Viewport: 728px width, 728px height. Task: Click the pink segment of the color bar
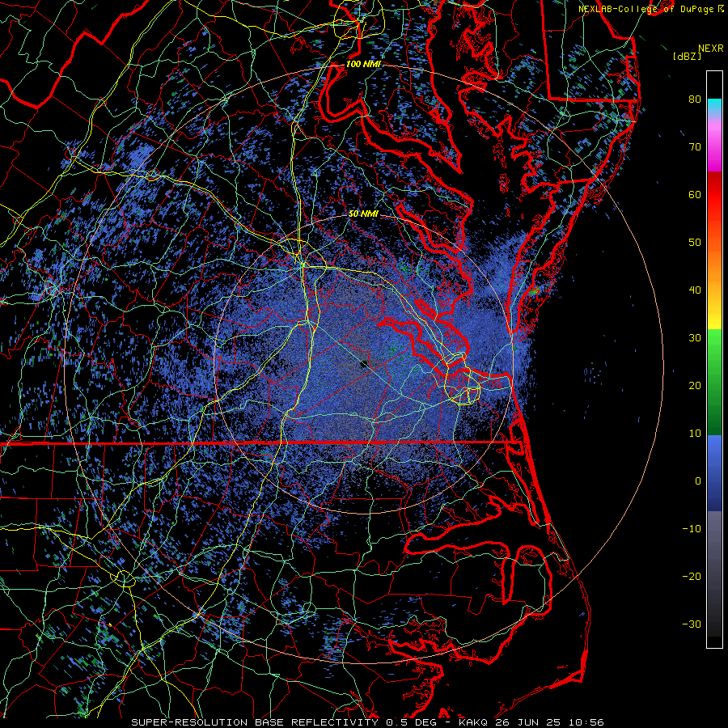tap(714, 144)
